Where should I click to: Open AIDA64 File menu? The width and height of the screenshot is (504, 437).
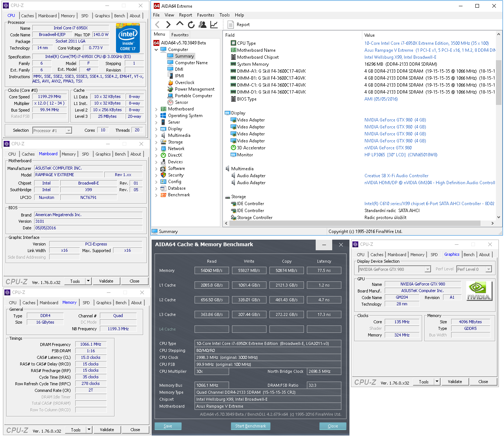[x=156, y=15]
